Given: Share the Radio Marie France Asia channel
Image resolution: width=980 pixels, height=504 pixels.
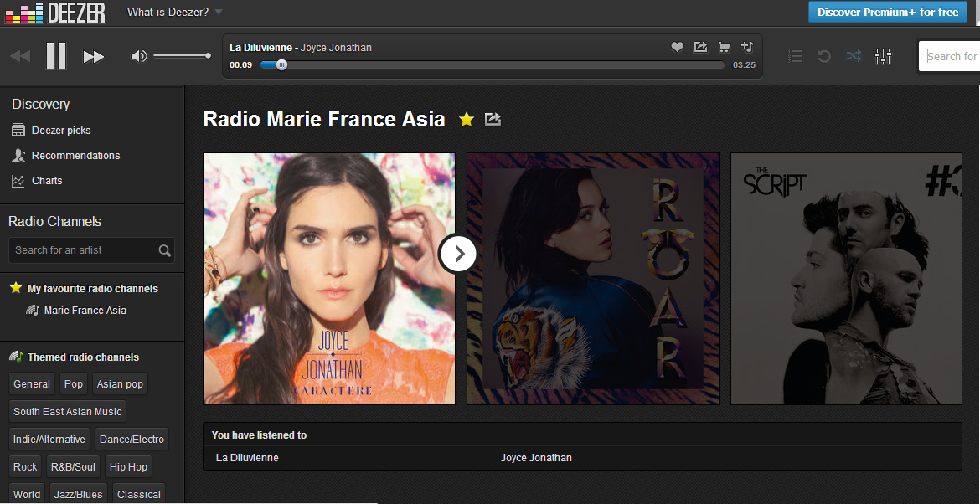Looking at the screenshot, I should (493, 119).
